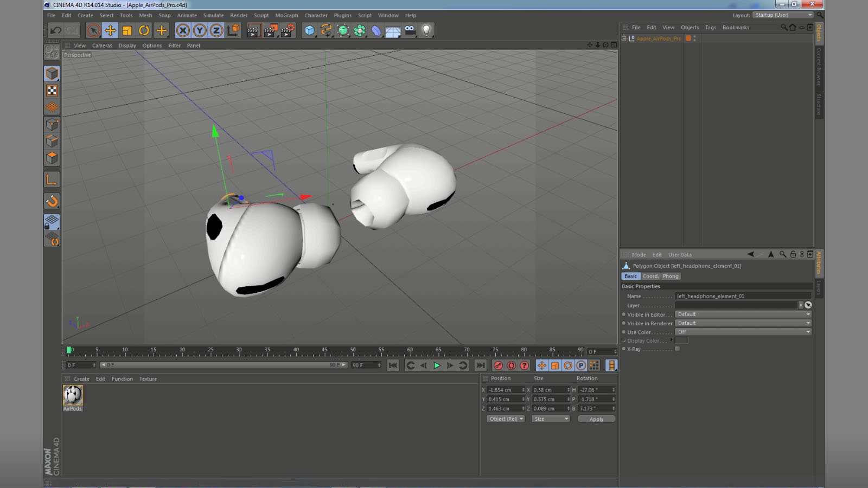868x488 pixels.
Task: Select Polygons mode in left palette
Action: coord(52,158)
